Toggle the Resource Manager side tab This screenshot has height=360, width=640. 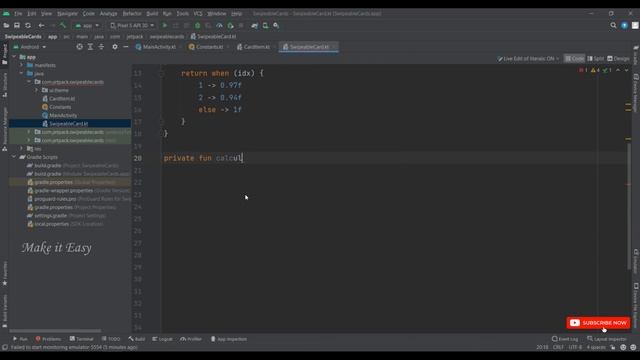(4, 129)
